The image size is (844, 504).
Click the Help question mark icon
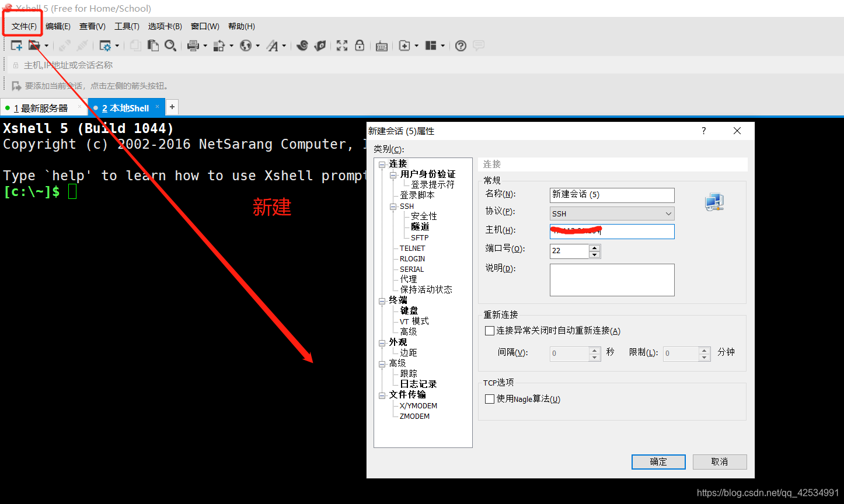[x=461, y=45]
